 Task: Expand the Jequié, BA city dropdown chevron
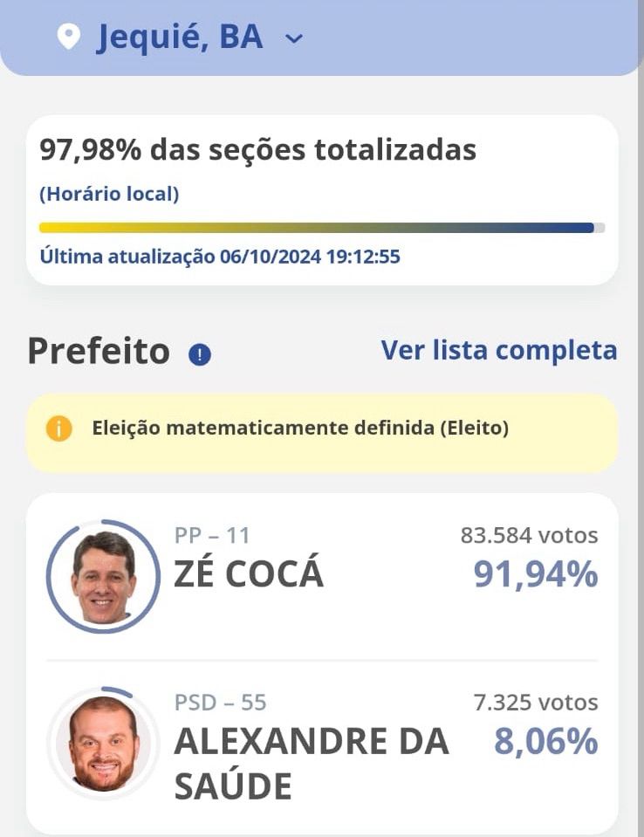point(294,38)
